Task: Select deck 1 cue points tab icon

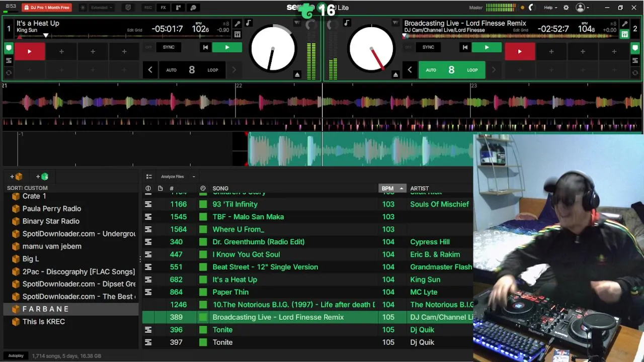Action: tap(9, 49)
